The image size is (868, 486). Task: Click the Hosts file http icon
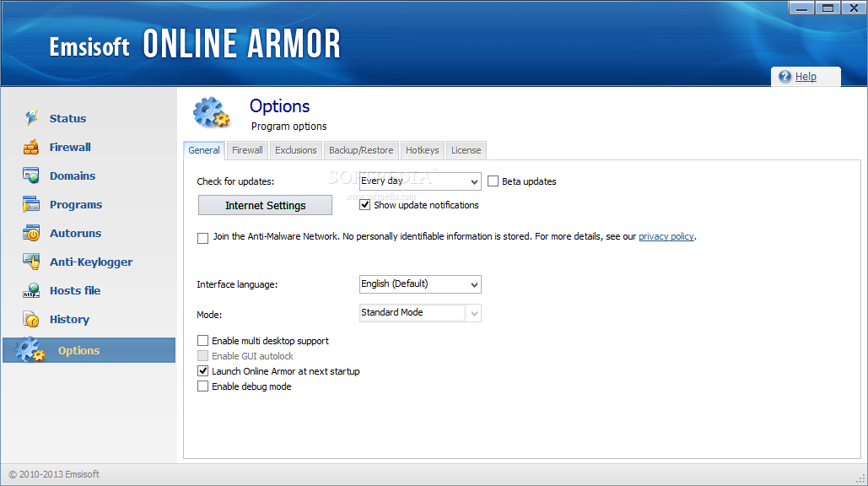[x=31, y=290]
